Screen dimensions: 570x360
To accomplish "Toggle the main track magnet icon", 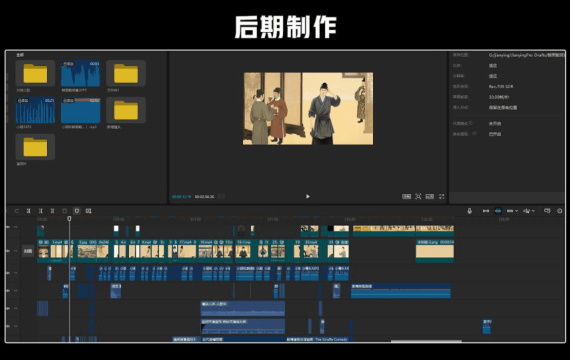I will pyautogui.click(x=486, y=211).
